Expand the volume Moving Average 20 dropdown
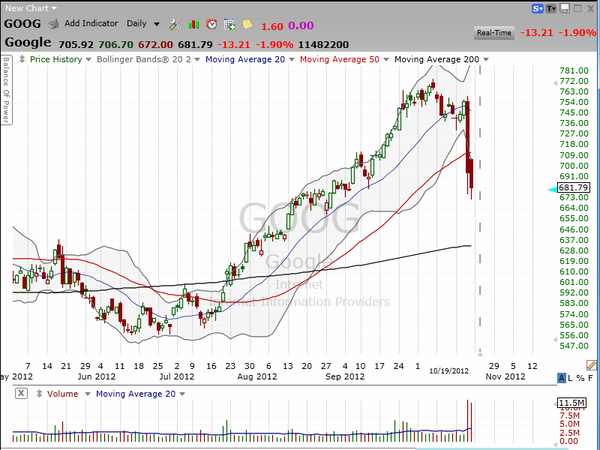 pyautogui.click(x=182, y=394)
